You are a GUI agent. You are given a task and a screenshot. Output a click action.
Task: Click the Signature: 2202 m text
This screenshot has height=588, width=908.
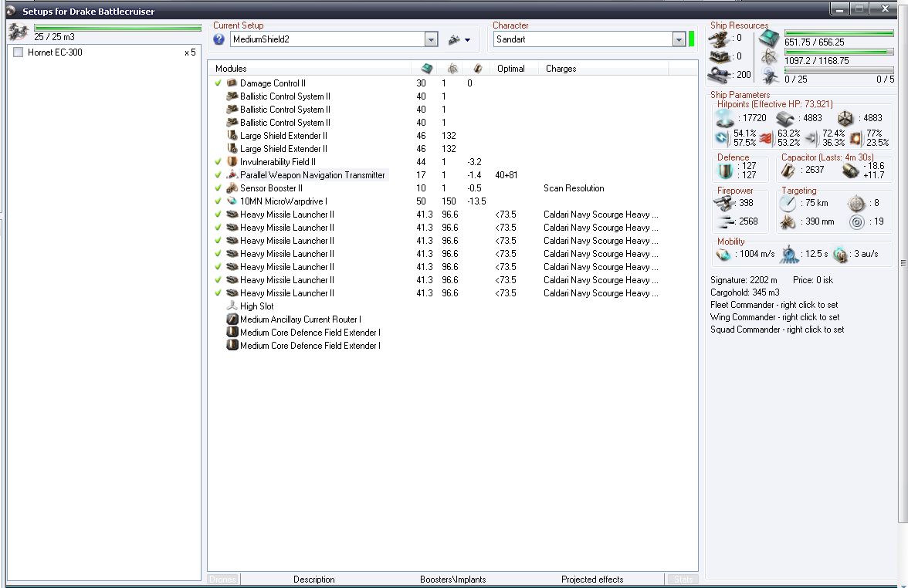(744, 279)
